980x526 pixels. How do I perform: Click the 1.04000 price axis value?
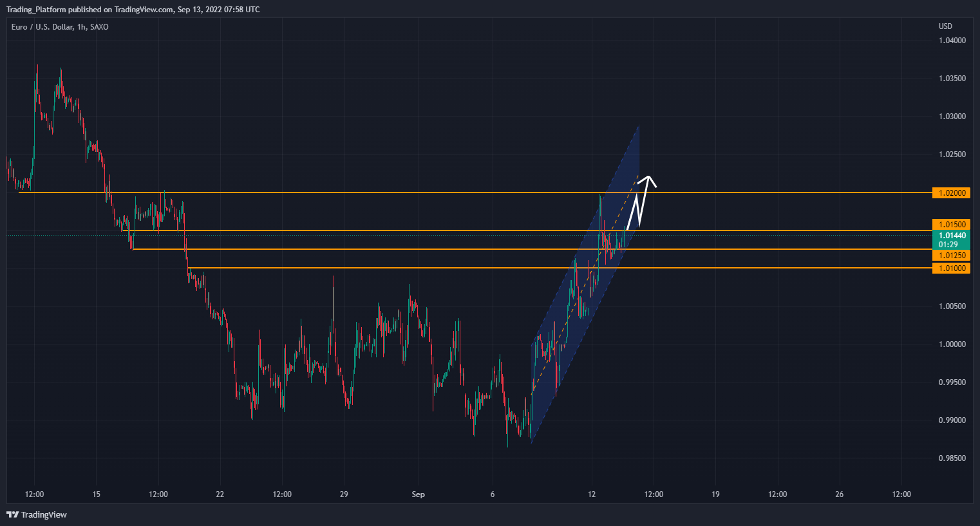(x=952, y=41)
